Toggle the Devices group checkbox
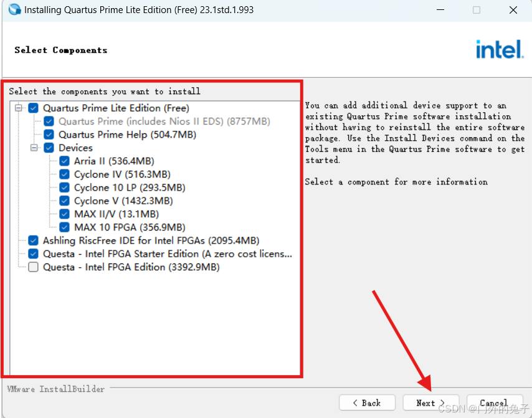532x418 pixels. [x=49, y=148]
